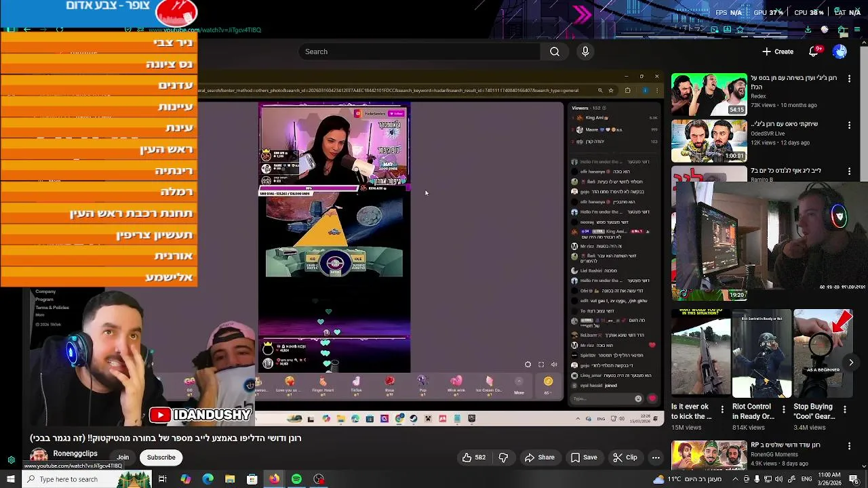Launch Copilot from the taskbar
The width and height of the screenshot is (868, 488).
[185, 479]
